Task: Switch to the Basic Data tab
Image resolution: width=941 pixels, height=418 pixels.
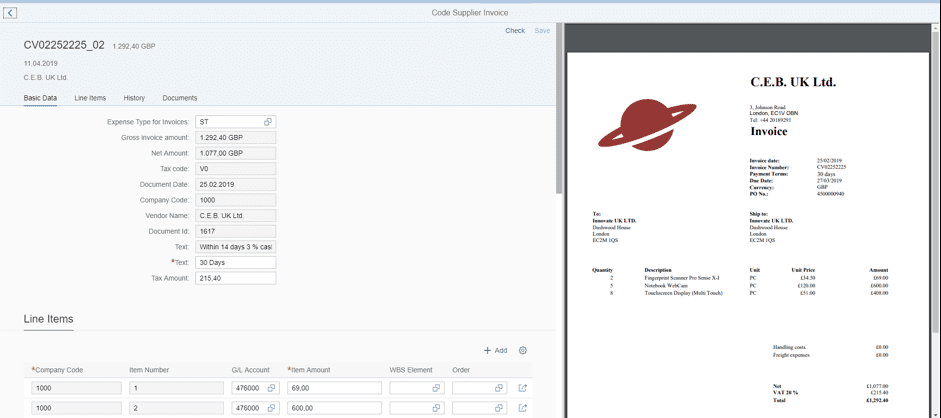Action: click(x=40, y=98)
